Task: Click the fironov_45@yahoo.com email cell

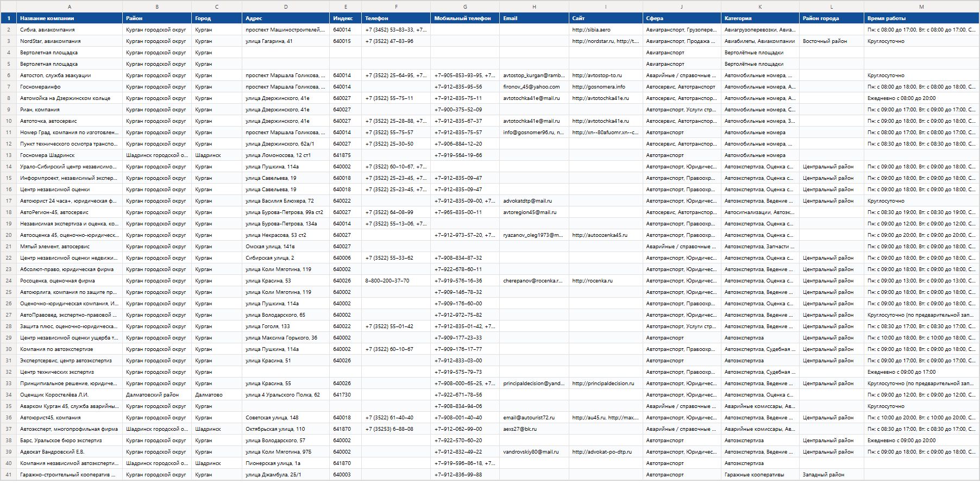Action: pyautogui.click(x=534, y=87)
